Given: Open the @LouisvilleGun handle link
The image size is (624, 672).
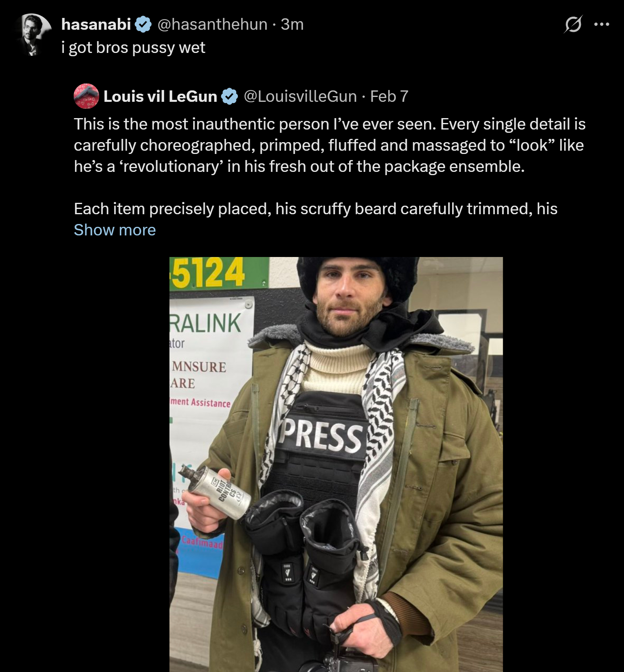Looking at the screenshot, I should [300, 97].
